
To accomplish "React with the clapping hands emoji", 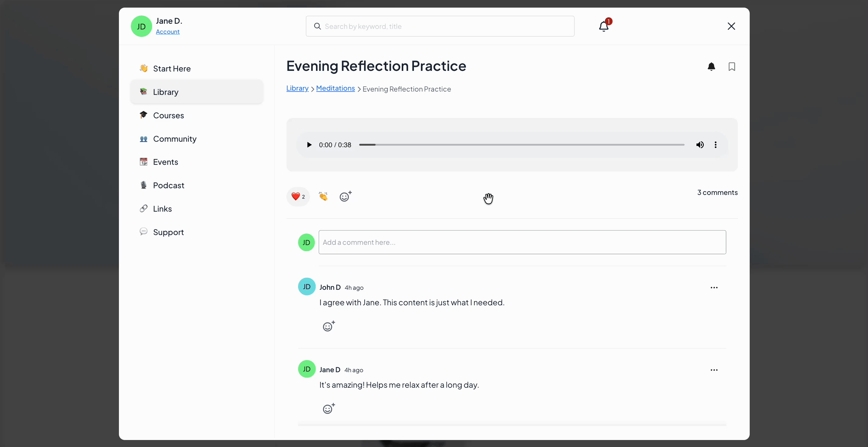I will pos(323,196).
